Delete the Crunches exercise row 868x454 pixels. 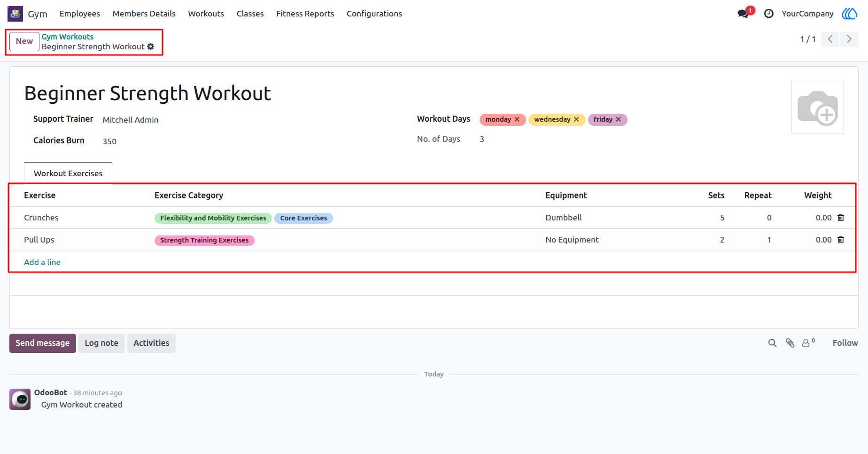pos(841,218)
